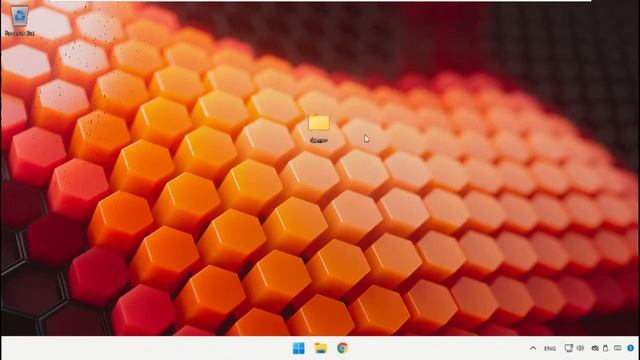Show hidden system tray icons

pos(533,348)
